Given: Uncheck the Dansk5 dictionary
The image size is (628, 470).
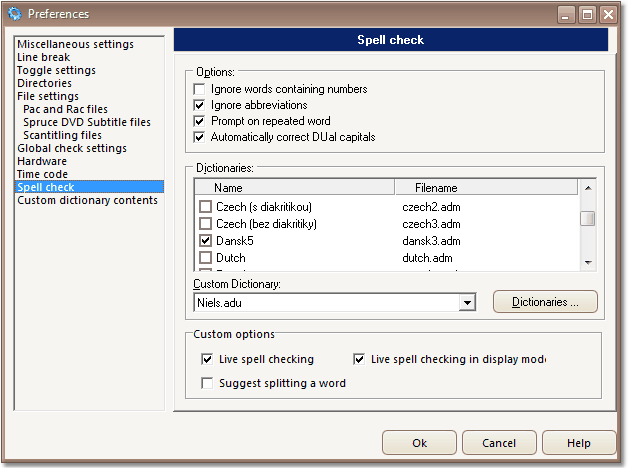Looking at the screenshot, I should point(205,241).
